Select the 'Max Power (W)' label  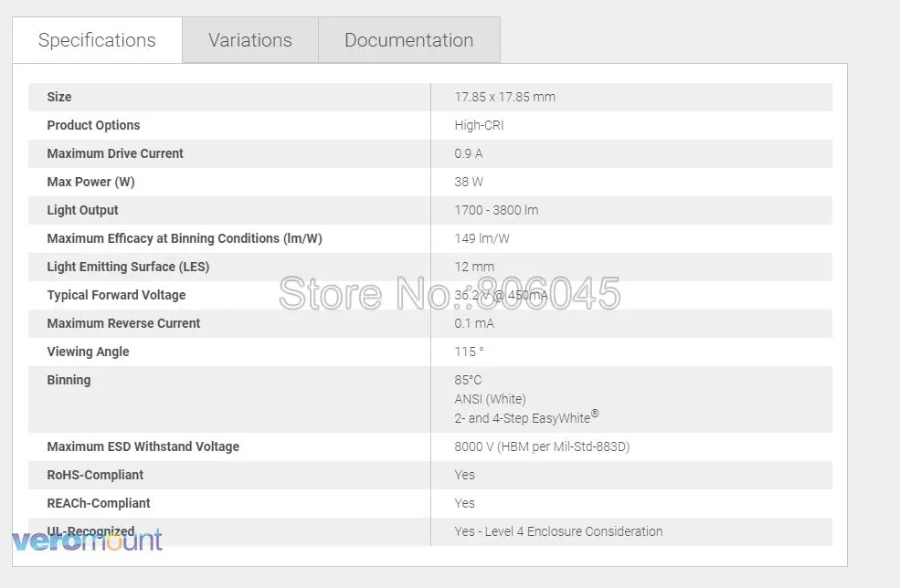tap(90, 182)
